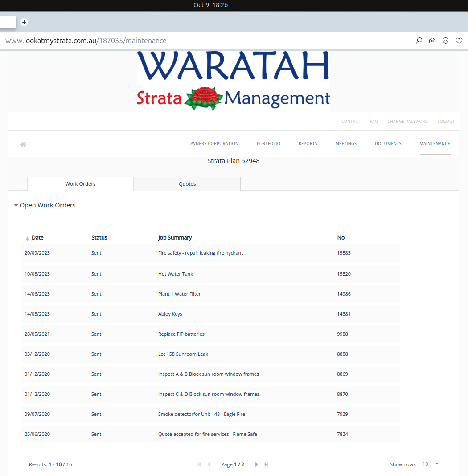Jump to the last page of results
The image size is (468, 476).
tap(266, 464)
